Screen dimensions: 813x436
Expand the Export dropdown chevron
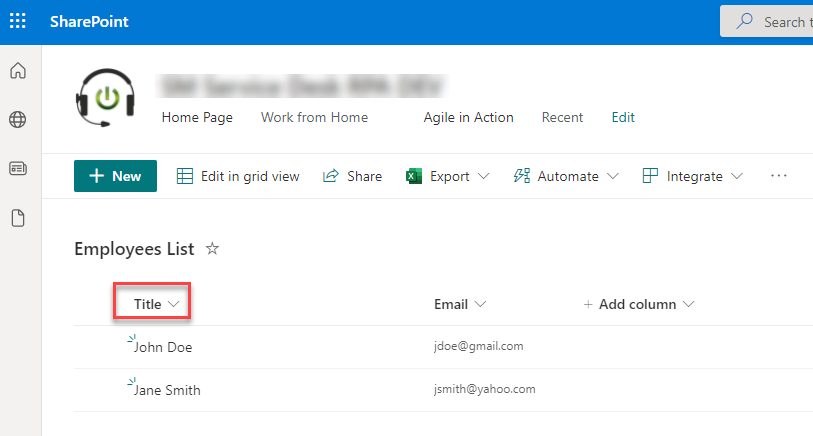483,176
